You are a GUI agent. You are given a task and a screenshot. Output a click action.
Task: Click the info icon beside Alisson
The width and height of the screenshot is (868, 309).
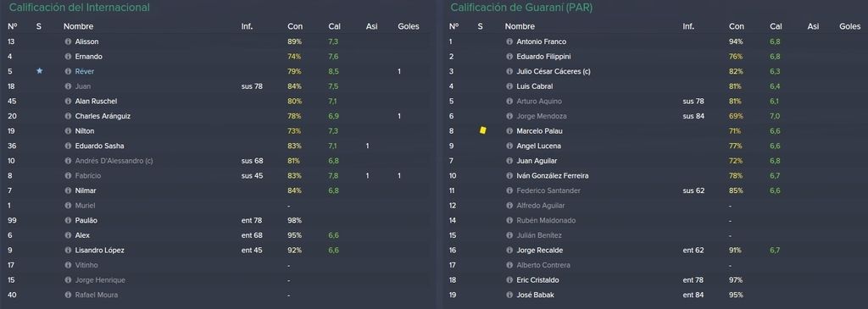(x=68, y=41)
